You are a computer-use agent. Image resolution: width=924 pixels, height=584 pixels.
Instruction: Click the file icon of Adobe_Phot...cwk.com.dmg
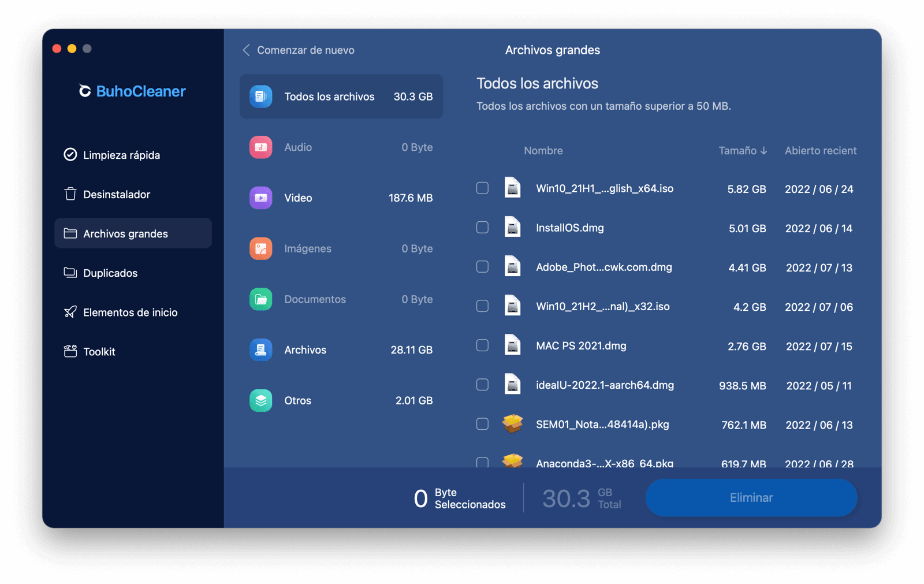(512, 267)
